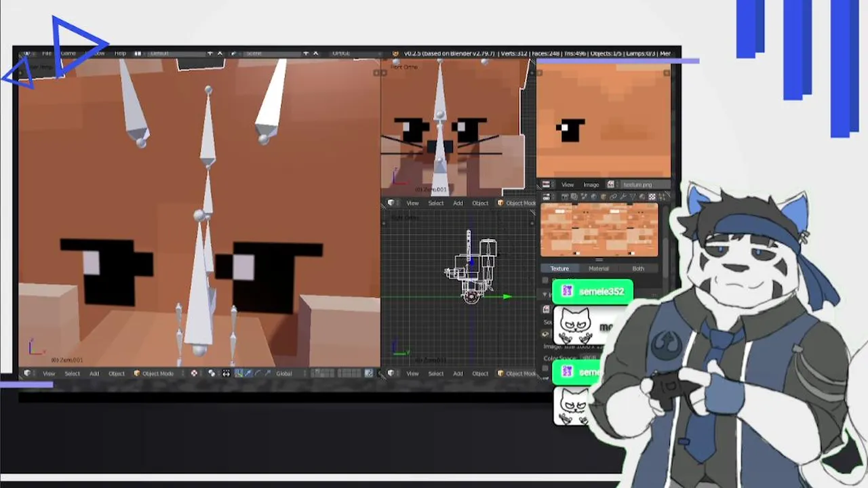Open the Add menu in main viewport header
Screen dimensions: 868x488
94,373
